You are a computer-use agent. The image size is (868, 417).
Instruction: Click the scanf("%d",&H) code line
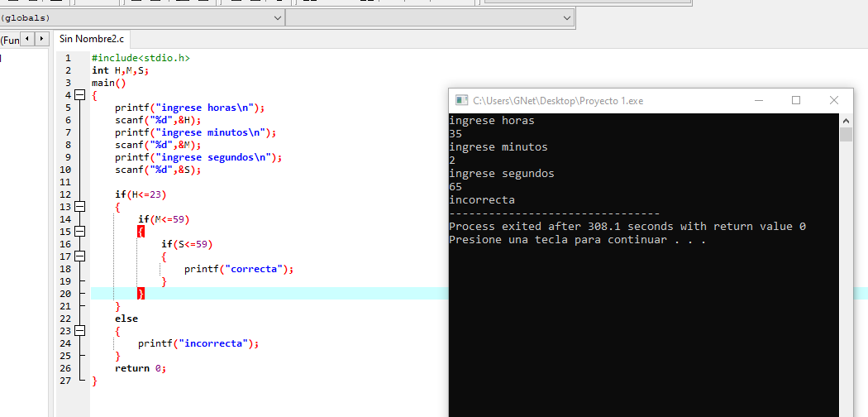pyautogui.click(x=158, y=120)
